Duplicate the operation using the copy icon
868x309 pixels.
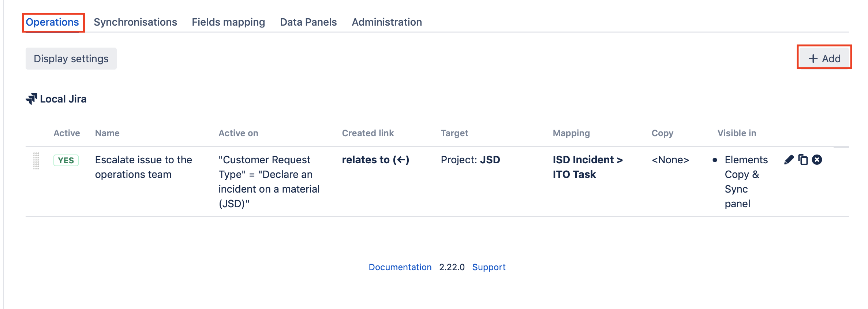[x=803, y=160]
